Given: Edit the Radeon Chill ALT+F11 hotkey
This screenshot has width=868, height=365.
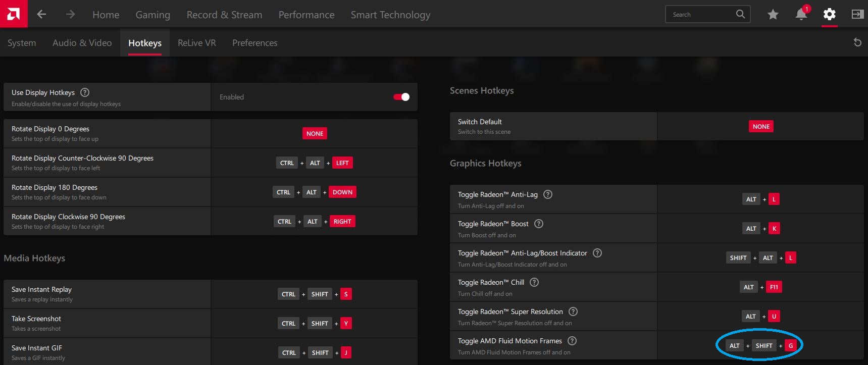Looking at the screenshot, I should tap(761, 287).
